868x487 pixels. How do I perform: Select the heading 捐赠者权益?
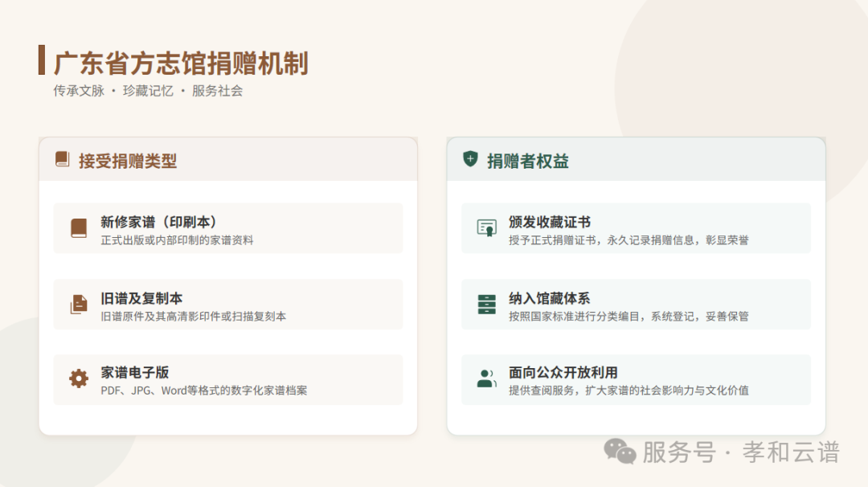[x=527, y=161]
